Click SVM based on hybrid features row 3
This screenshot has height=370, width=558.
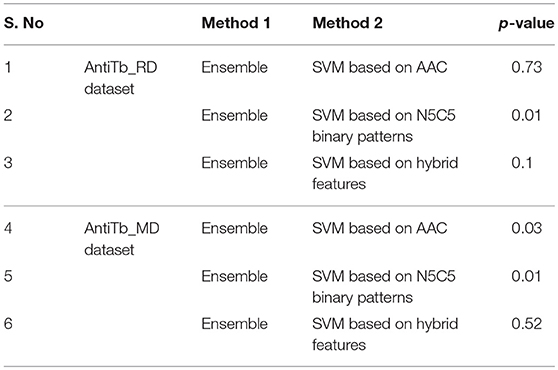point(385,173)
